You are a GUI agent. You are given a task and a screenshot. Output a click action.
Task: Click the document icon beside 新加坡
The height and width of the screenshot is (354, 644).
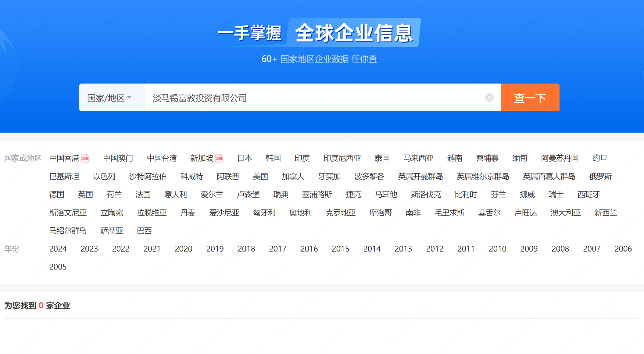pos(219,159)
